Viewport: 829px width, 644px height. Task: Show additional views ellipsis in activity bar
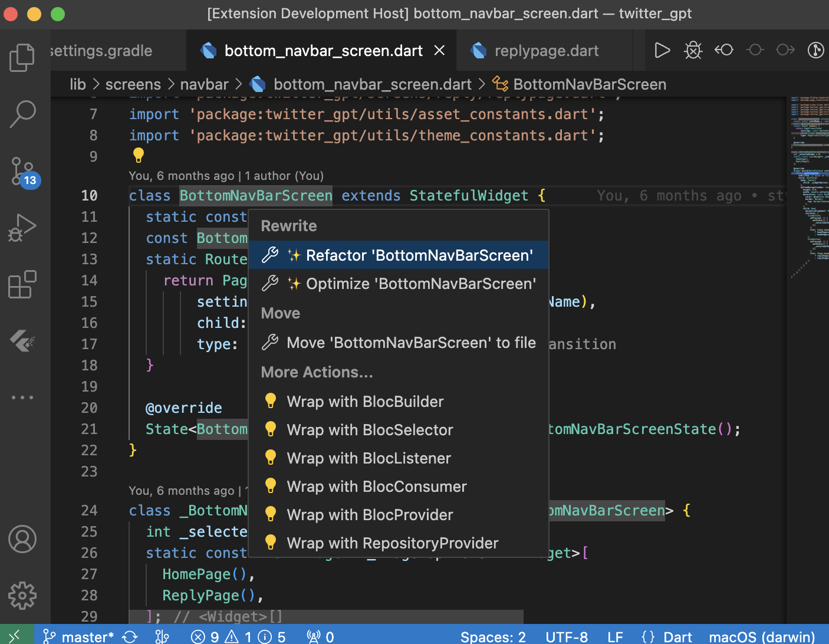[x=22, y=397]
